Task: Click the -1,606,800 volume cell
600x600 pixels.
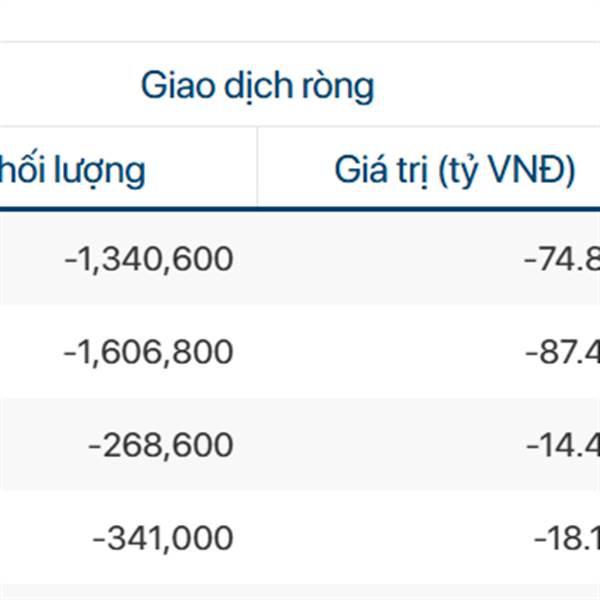Action: pos(148,352)
